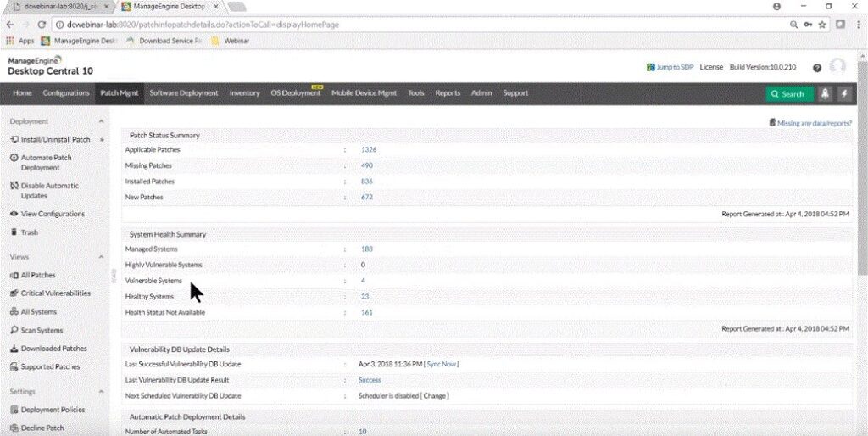This screenshot has width=868, height=436.
Task: Click the Sync Now link
Action: pos(441,364)
